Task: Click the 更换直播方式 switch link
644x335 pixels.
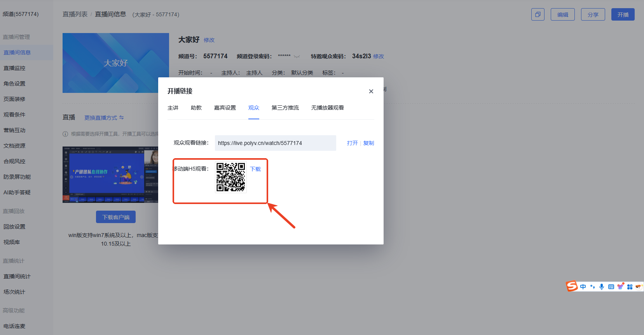Action: (x=104, y=118)
